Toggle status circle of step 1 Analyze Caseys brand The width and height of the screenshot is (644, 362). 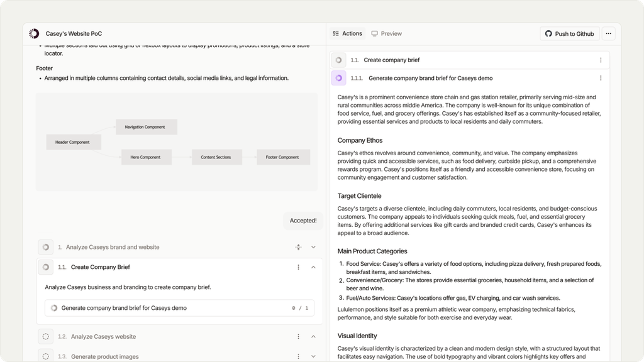[x=45, y=247]
